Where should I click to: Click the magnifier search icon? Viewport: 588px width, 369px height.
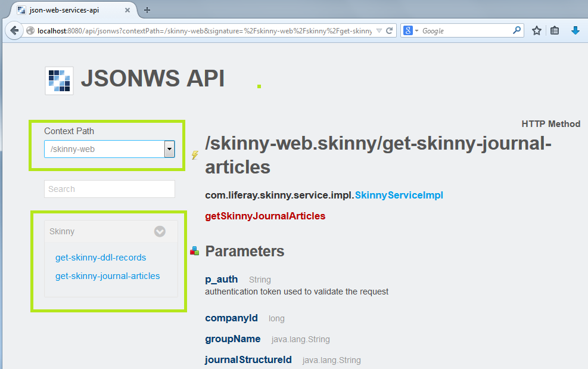pos(517,30)
